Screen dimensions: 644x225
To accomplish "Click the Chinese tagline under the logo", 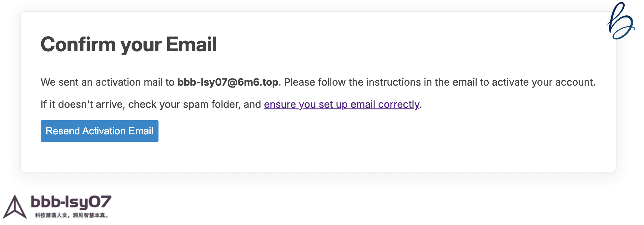I will [x=71, y=215].
